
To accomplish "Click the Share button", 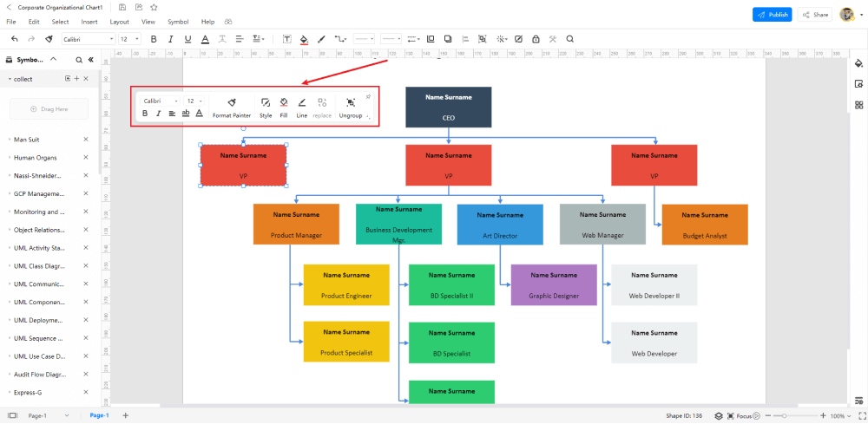I will pyautogui.click(x=815, y=15).
